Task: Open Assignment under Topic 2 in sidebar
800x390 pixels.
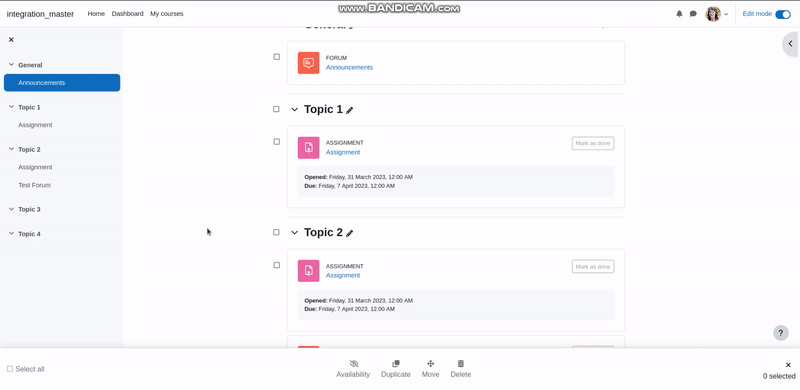Action: [x=35, y=167]
